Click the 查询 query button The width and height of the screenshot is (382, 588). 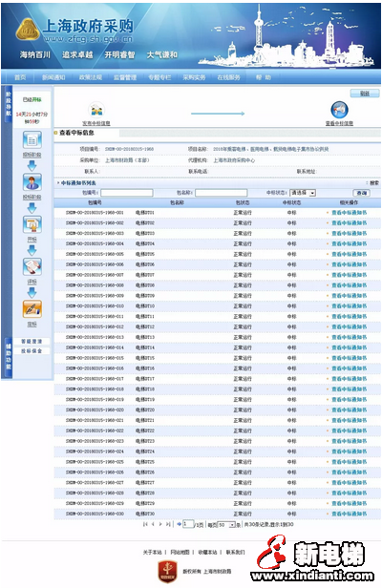pyautogui.click(x=362, y=193)
